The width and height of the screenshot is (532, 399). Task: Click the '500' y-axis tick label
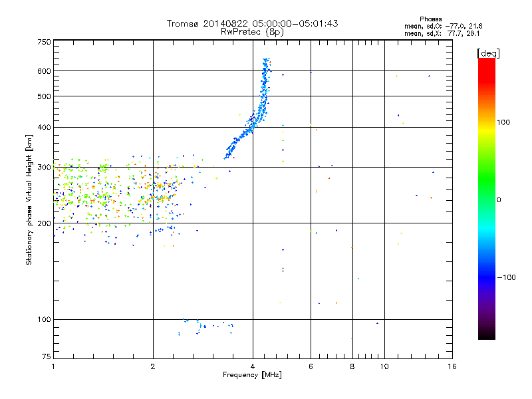pos(44,96)
